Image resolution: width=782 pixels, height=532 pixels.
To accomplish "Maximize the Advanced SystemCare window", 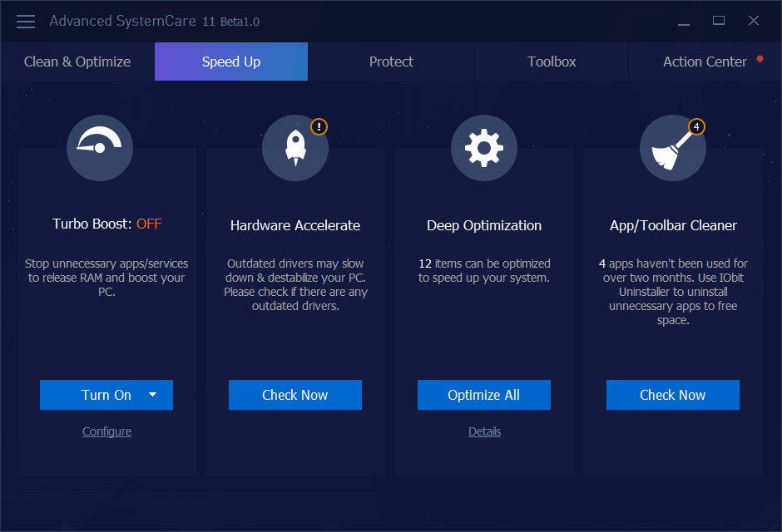I will [719, 21].
